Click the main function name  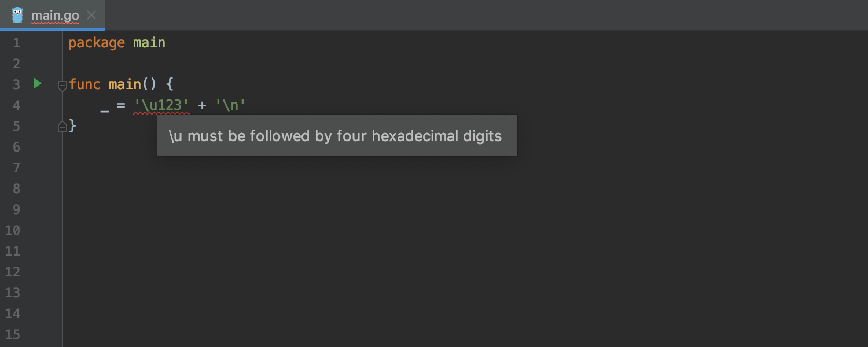pyautogui.click(x=125, y=84)
